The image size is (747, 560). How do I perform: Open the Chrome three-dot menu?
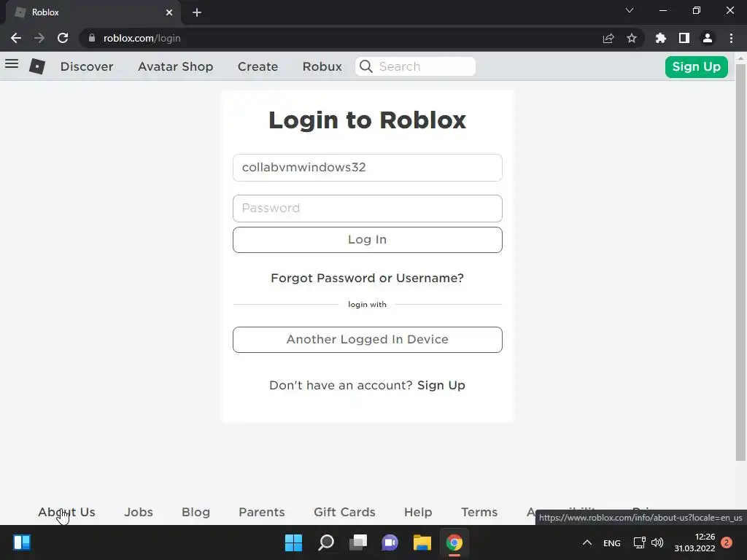pos(731,38)
